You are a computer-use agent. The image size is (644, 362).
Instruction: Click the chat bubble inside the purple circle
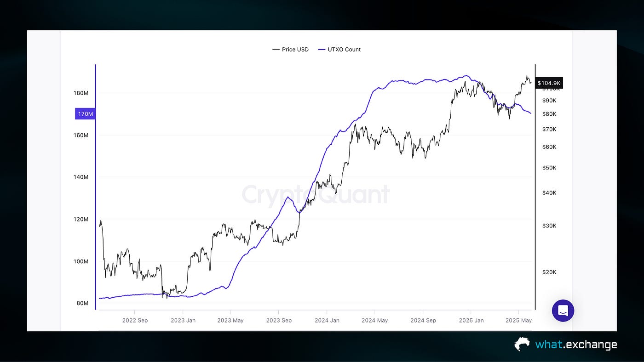point(563,311)
